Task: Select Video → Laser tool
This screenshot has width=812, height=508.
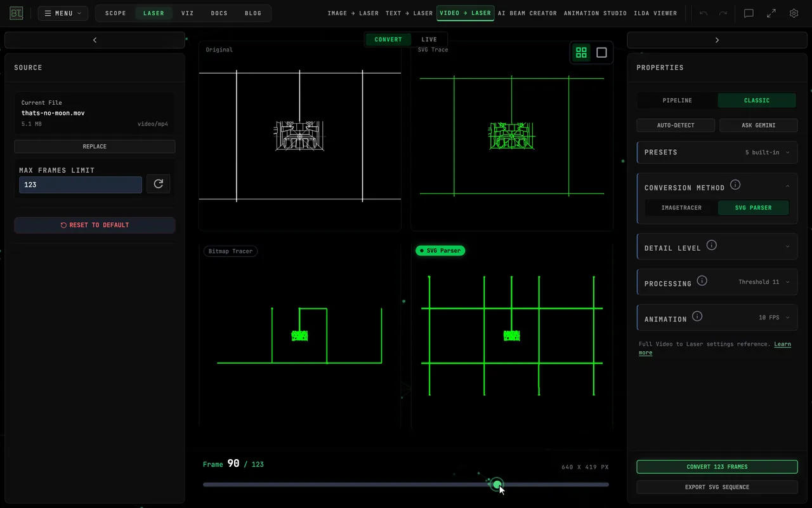Action: [x=465, y=13]
